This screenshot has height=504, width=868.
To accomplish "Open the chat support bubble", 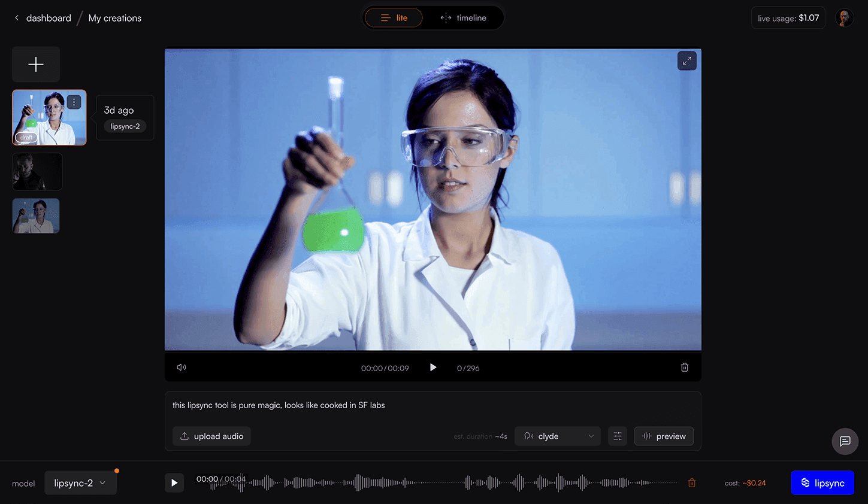I will click(845, 441).
